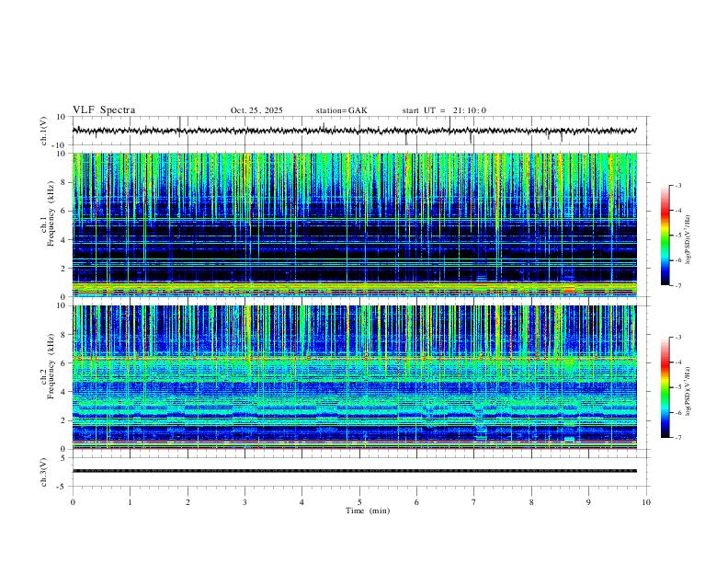The width and height of the screenshot is (728, 563).
Task: Click time-axis tick label "7"
Action: (x=474, y=502)
